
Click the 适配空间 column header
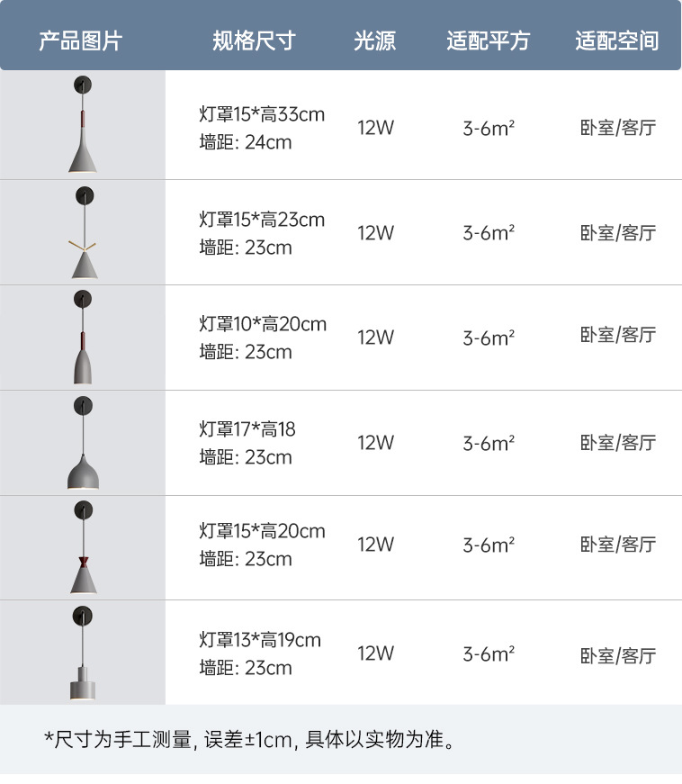[x=617, y=41]
